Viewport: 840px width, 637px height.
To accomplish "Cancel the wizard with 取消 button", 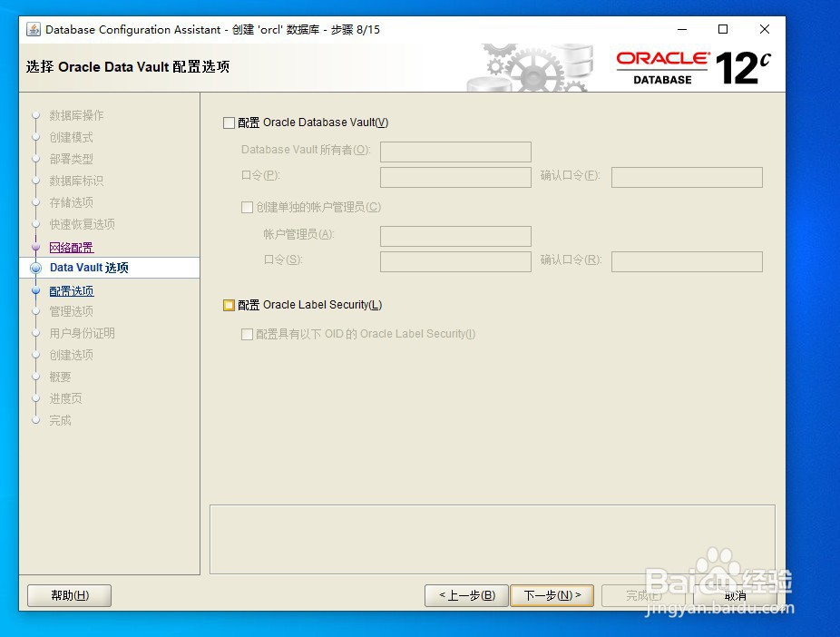I will tap(735, 595).
